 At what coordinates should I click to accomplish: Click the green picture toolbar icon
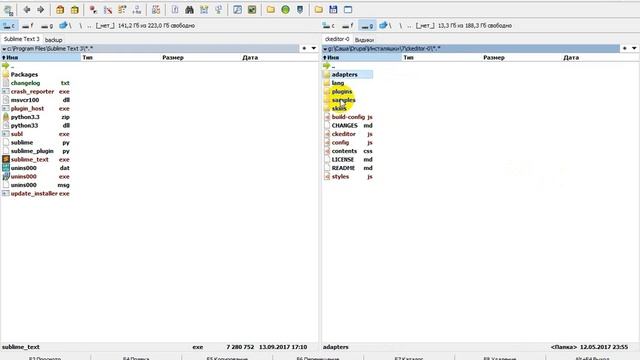252,10
